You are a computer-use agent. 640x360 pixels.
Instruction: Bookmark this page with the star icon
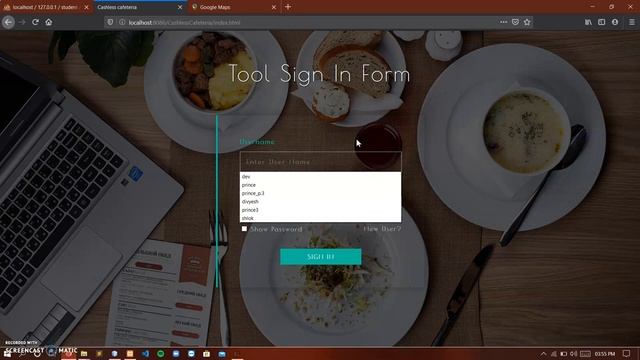click(x=527, y=22)
